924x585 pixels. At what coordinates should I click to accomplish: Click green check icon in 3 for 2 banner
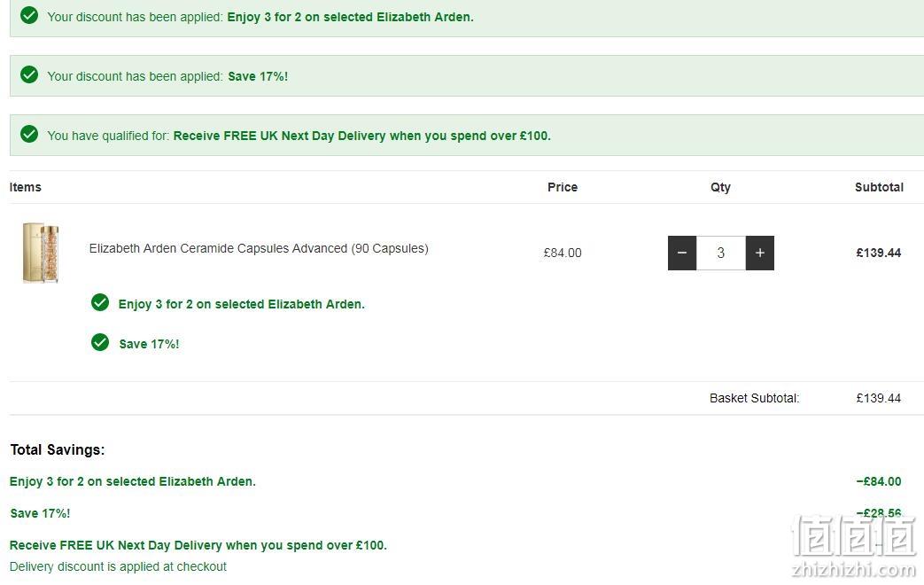pyautogui.click(x=29, y=15)
